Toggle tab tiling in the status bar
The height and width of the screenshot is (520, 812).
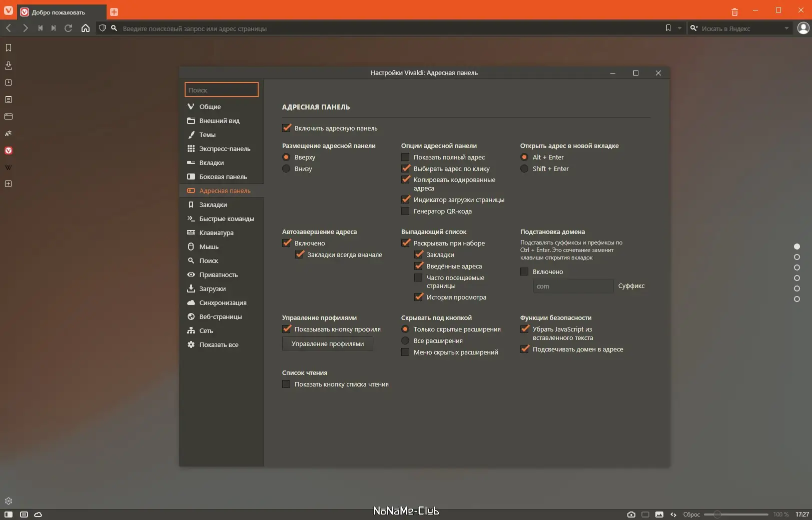645,514
